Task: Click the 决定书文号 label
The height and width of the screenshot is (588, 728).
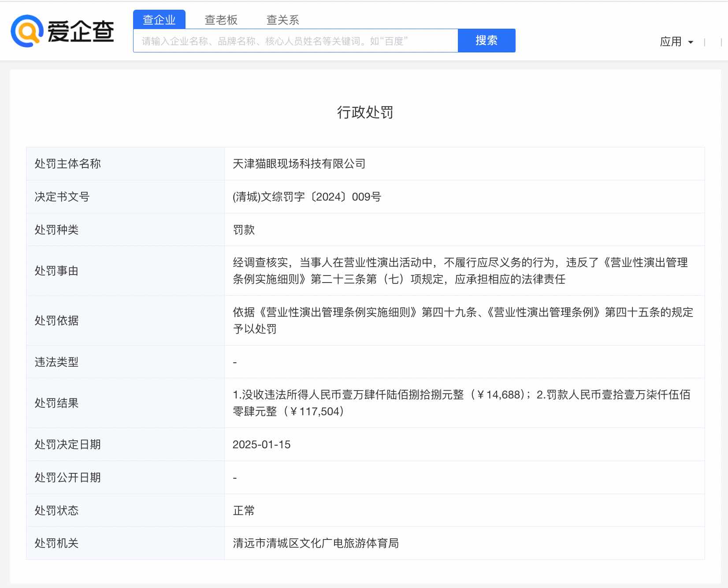Action: click(62, 197)
